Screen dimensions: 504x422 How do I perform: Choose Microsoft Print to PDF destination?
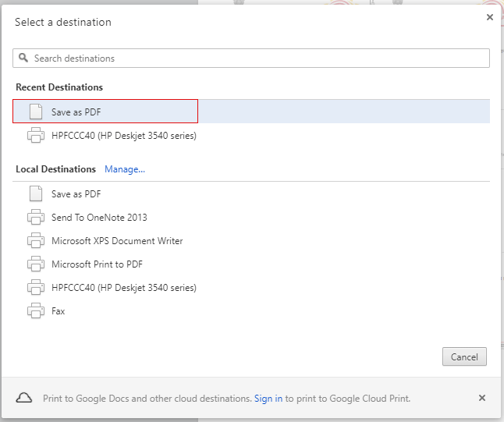pyautogui.click(x=97, y=264)
